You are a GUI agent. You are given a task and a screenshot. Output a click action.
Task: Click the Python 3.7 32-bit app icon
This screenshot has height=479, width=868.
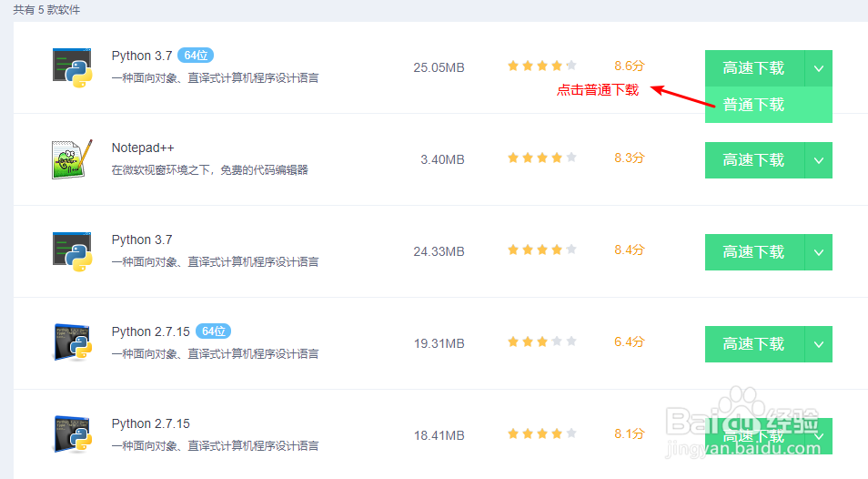pyautogui.click(x=73, y=251)
